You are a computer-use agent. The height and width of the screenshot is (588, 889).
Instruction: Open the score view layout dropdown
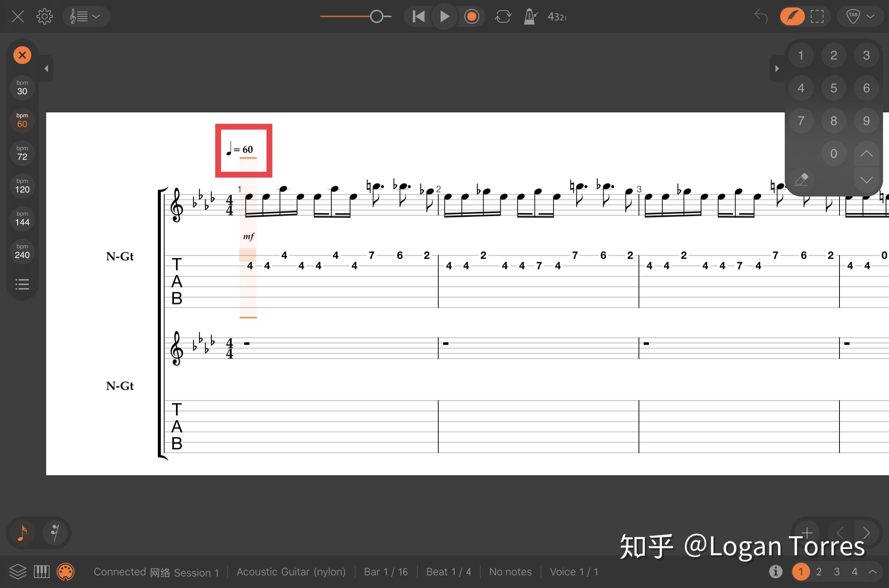[x=86, y=16]
